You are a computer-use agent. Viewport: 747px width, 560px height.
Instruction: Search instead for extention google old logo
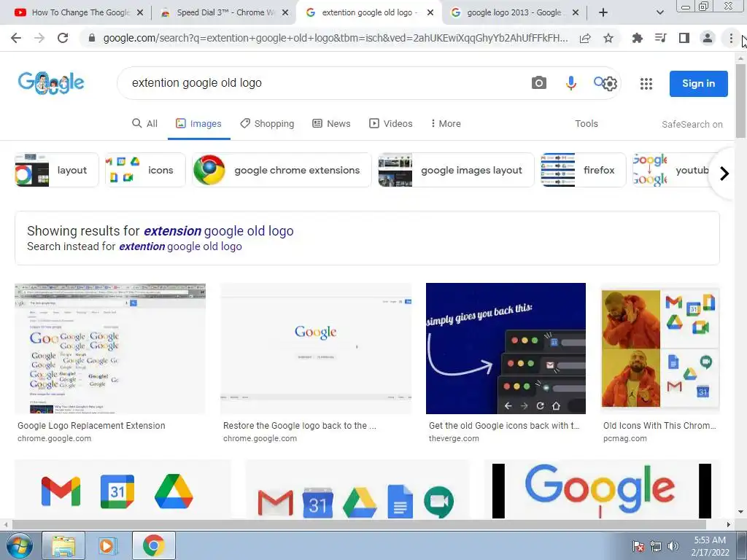click(x=181, y=246)
